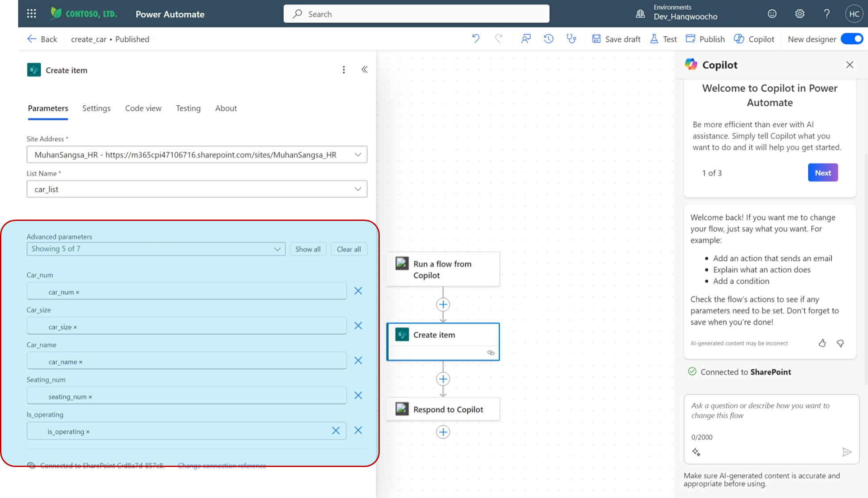This screenshot has height=498, width=868.
Task: Open the version history clock icon
Action: tap(549, 39)
